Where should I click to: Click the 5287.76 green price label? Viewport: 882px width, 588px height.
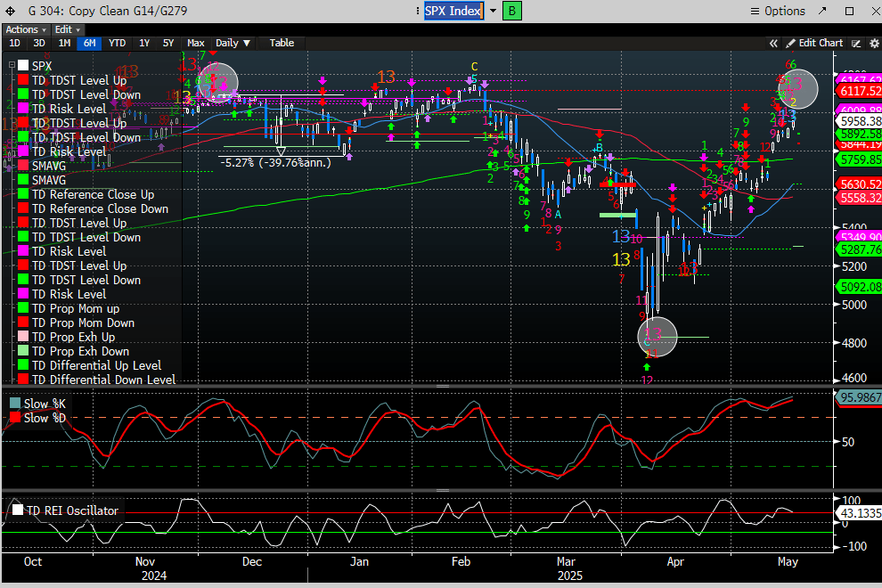pyautogui.click(x=860, y=249)
